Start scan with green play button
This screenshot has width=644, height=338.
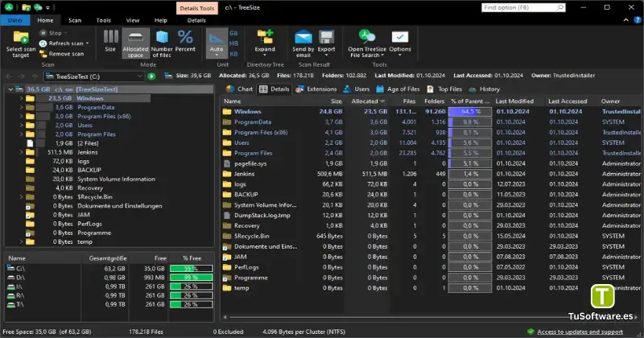click(151, 76)
